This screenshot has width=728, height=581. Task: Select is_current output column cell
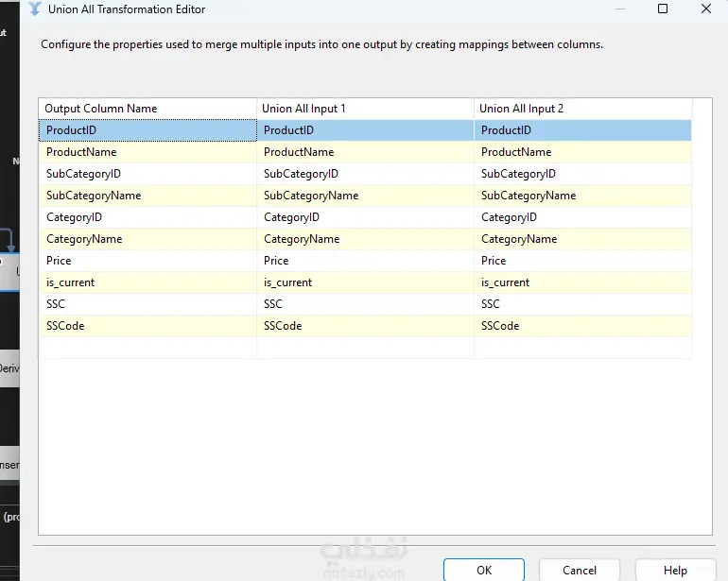point(147,282)
